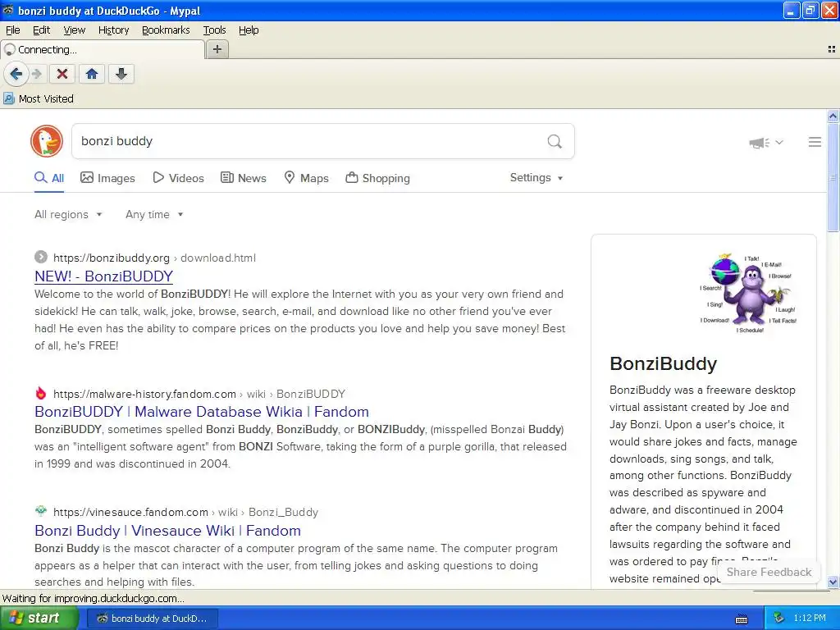Click the keyboard icon in taskbar

(x=742, y=619)
